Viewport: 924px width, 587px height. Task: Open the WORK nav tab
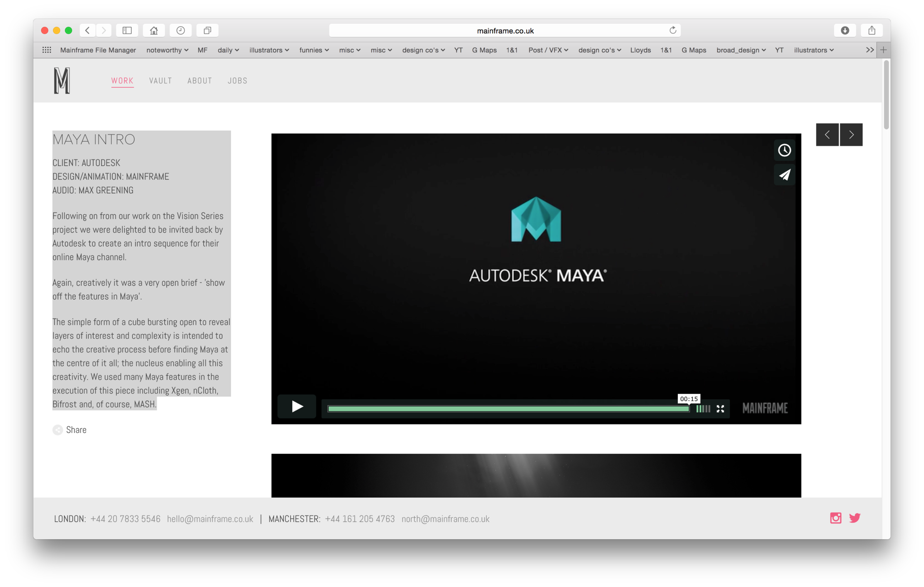(122, 81)
